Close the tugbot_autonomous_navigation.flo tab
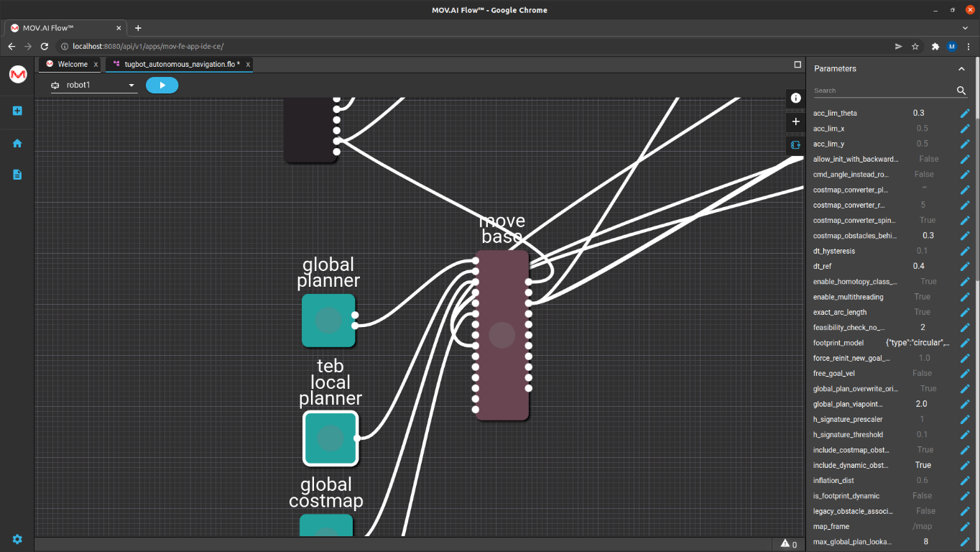 (x=248, y=65)
